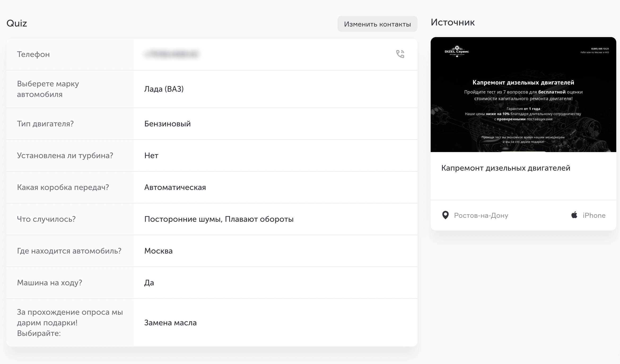Select the Бензиновый engine type value

pyautogui.click(x=167, y=124)
